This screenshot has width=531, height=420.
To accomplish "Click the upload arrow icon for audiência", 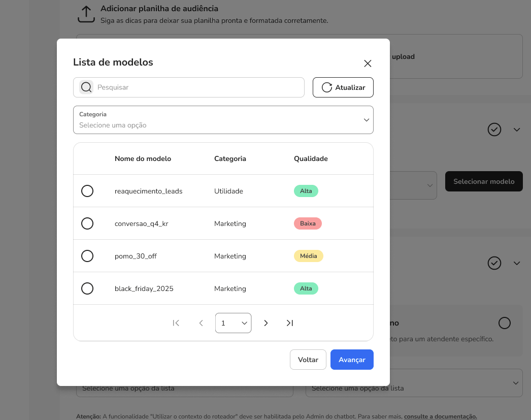I will [x=86, y=14].
